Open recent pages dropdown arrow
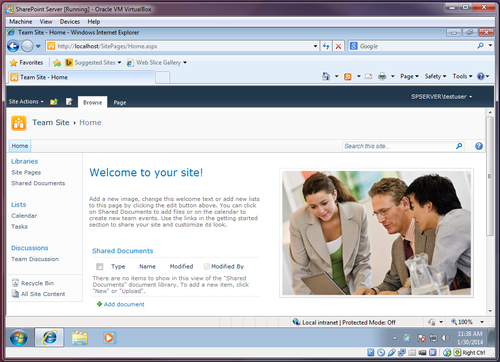The width and height of the screenshot is (500, 362). [38, 46]
